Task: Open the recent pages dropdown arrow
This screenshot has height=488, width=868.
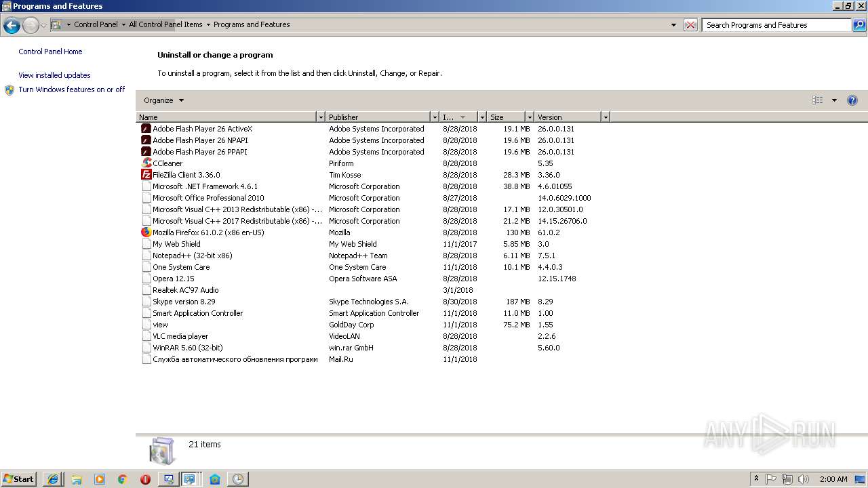Action: point(43,26)
